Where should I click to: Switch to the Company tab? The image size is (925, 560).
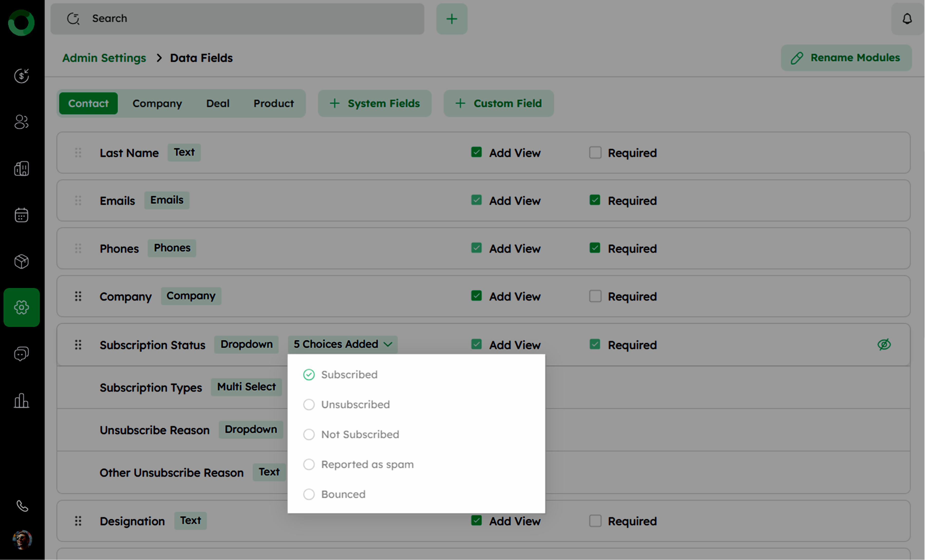click(157, 103)
